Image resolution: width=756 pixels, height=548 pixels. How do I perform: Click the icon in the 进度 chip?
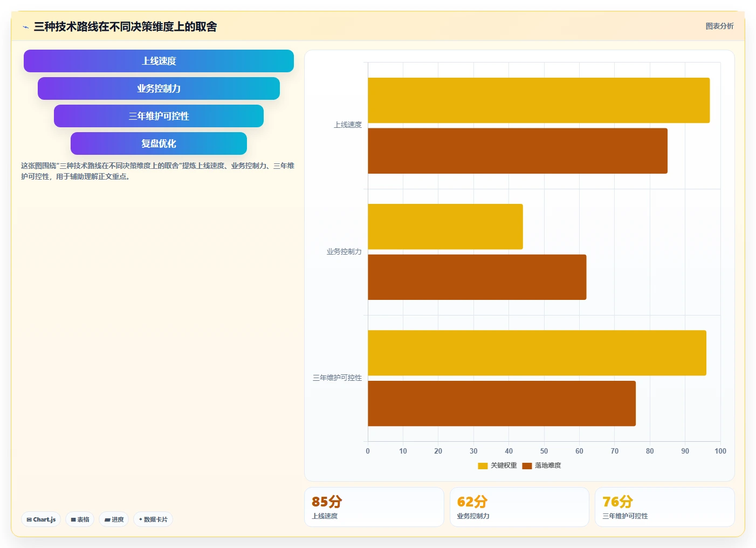(107, 520)
